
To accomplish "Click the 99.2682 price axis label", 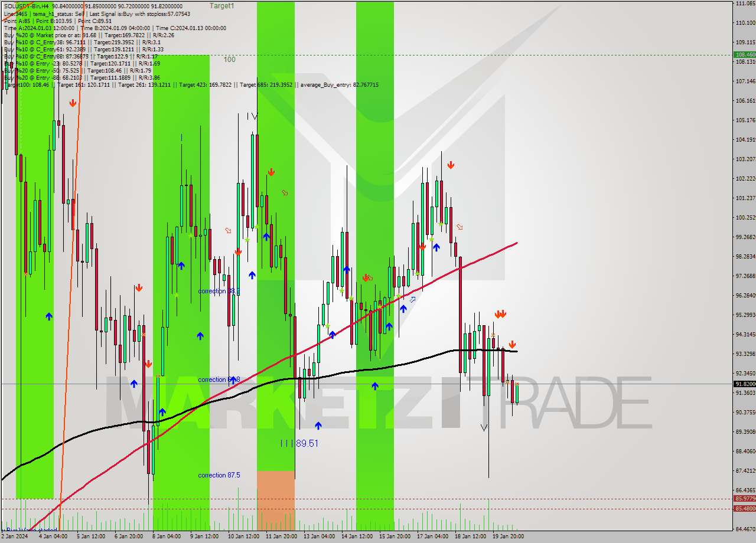I will pos(746,237).
